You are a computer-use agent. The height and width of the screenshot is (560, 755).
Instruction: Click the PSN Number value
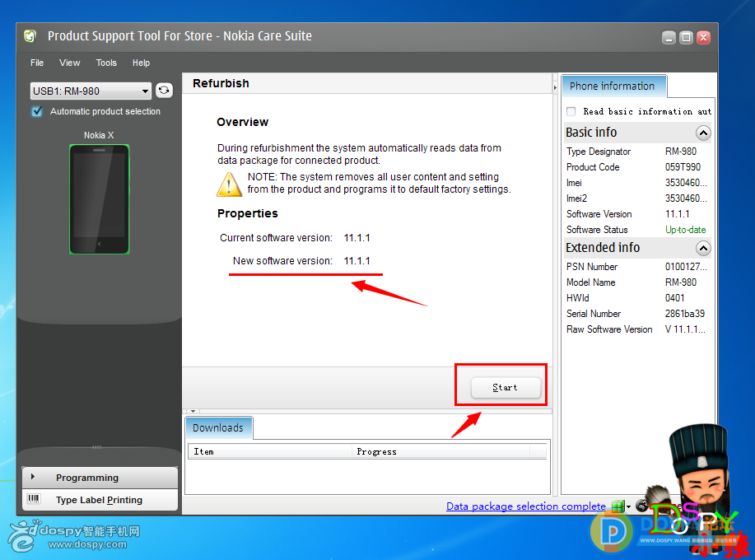[x=686, y=266]
